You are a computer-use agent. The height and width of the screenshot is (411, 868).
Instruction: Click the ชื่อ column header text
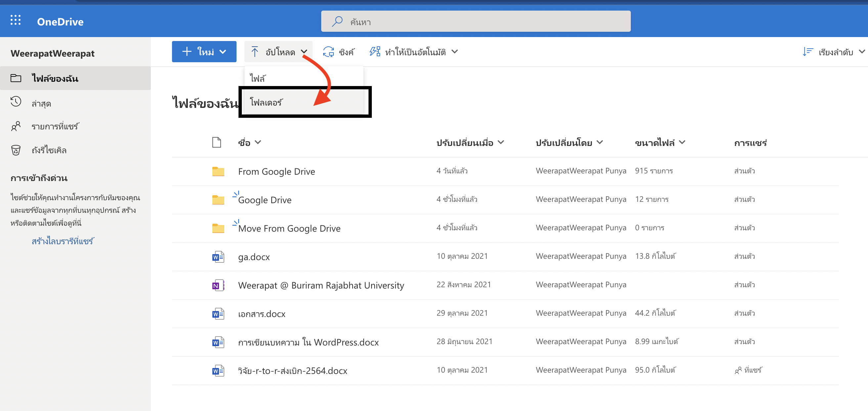tap(244, 143)
